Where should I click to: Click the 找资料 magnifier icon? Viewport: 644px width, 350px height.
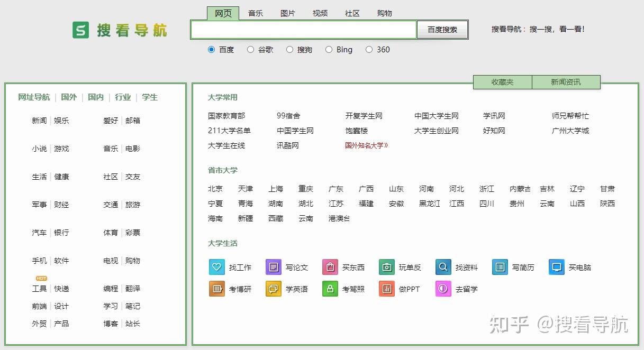pos(443,268)
